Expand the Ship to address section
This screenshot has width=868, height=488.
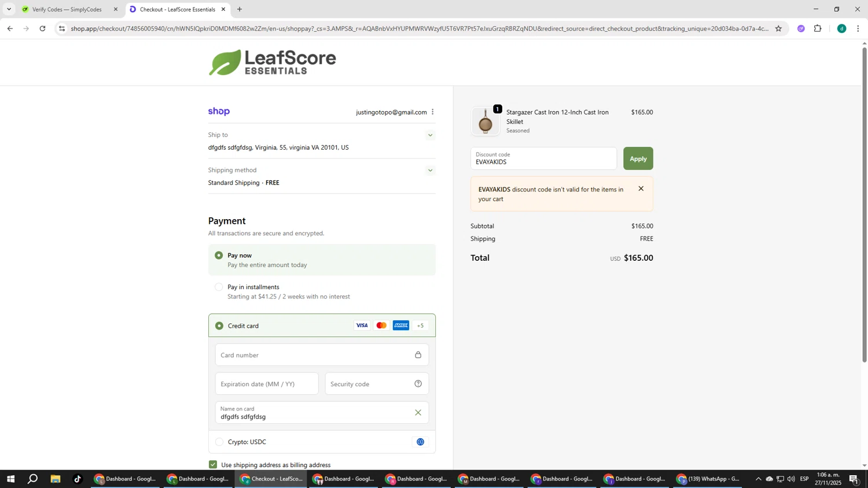pyautogui.click(x=430, y=135)
